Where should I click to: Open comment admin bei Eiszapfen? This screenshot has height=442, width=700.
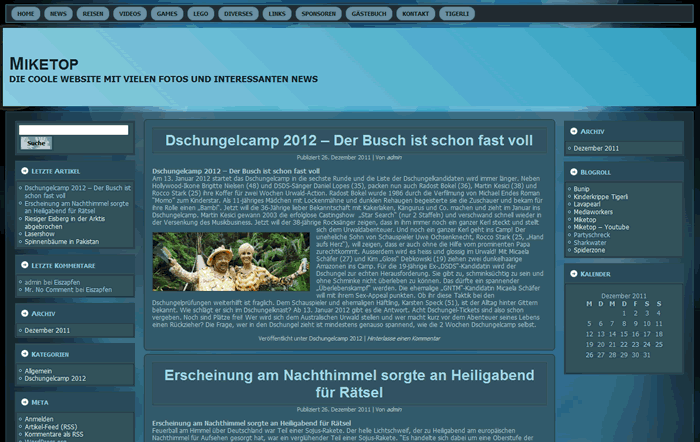coord(52,282)
